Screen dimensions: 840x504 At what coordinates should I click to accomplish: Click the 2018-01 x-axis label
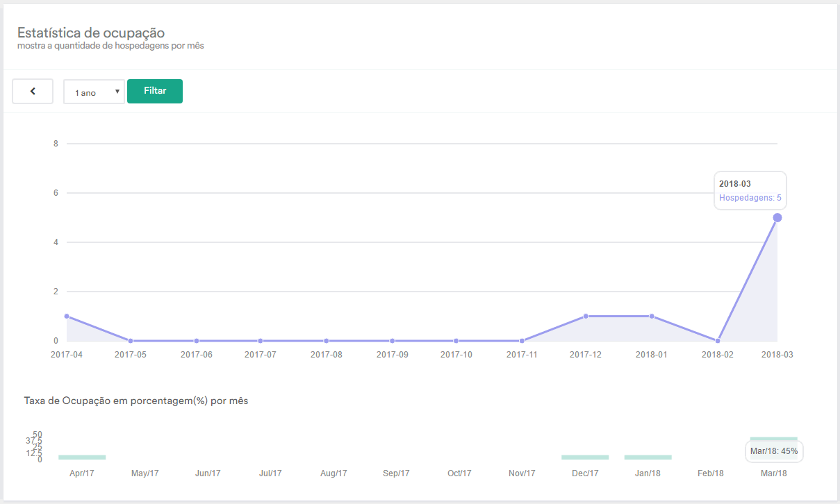point(651,354)
